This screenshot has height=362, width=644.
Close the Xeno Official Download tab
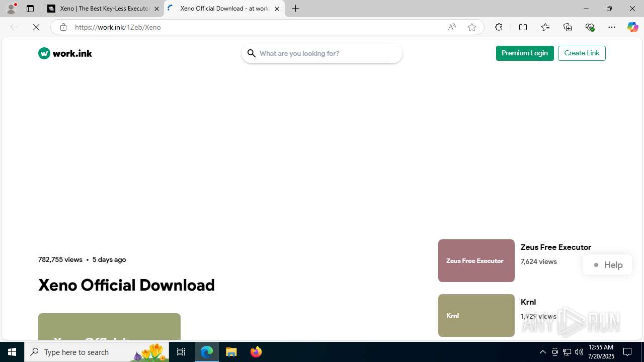tap(277, 9)
